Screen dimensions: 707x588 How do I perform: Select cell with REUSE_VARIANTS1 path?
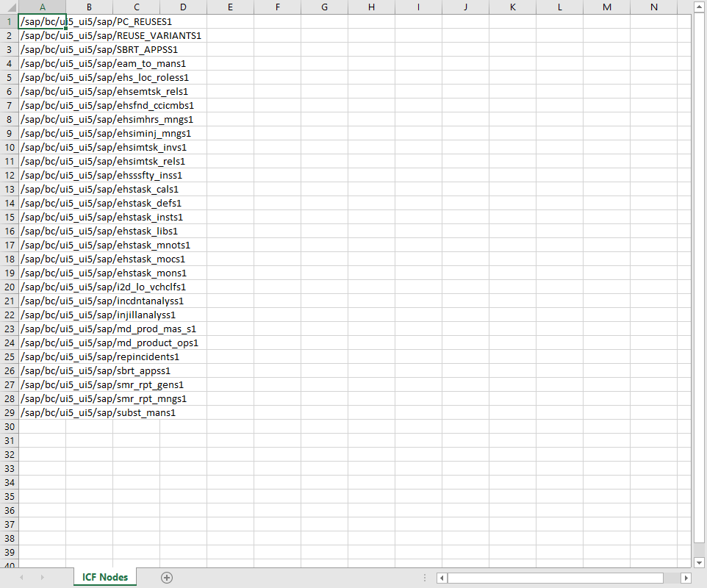pos(43,35)
